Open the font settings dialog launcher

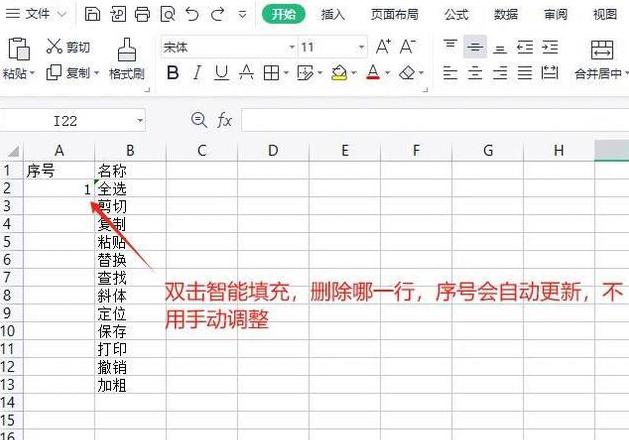[425, 90]
